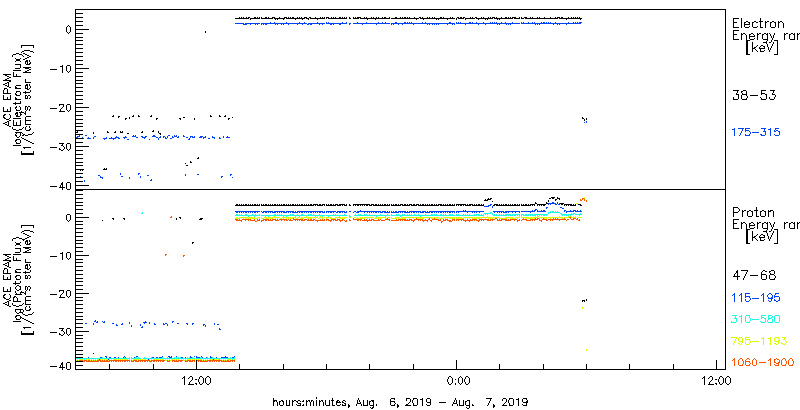Viewport: 800px width, 410px height.
Task: Click the proton energy label 47-68
Action: point(754,276)
